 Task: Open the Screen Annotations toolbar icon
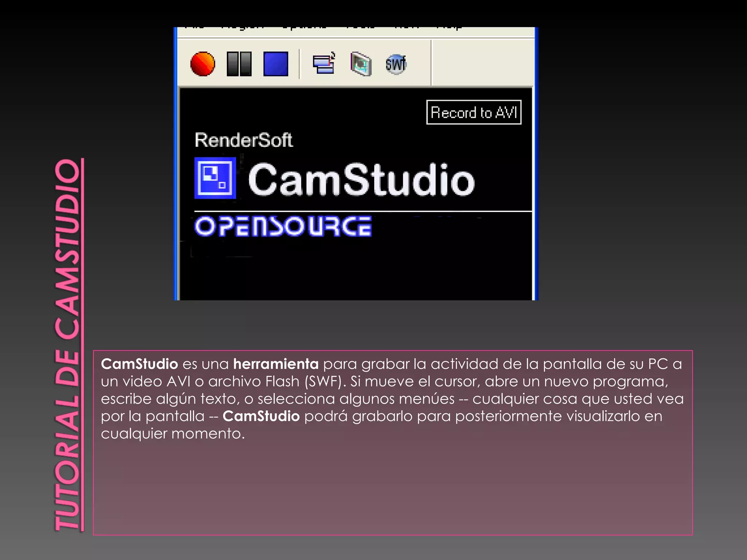361,64
